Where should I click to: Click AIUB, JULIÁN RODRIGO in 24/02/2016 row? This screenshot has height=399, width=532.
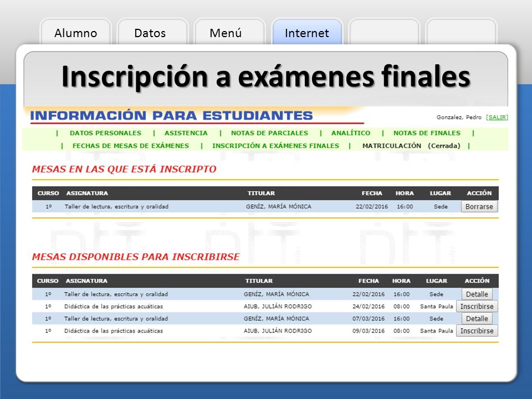click(278, 306)
